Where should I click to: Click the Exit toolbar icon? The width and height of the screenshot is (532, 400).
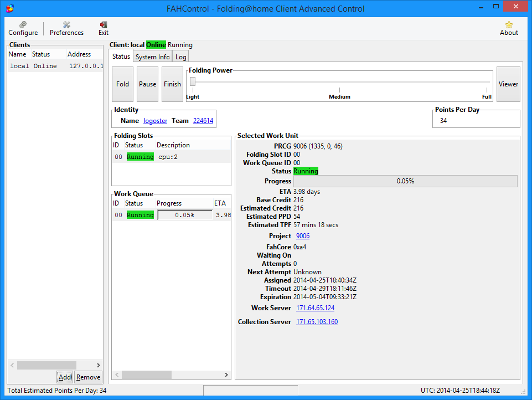(x=104, y=28)
